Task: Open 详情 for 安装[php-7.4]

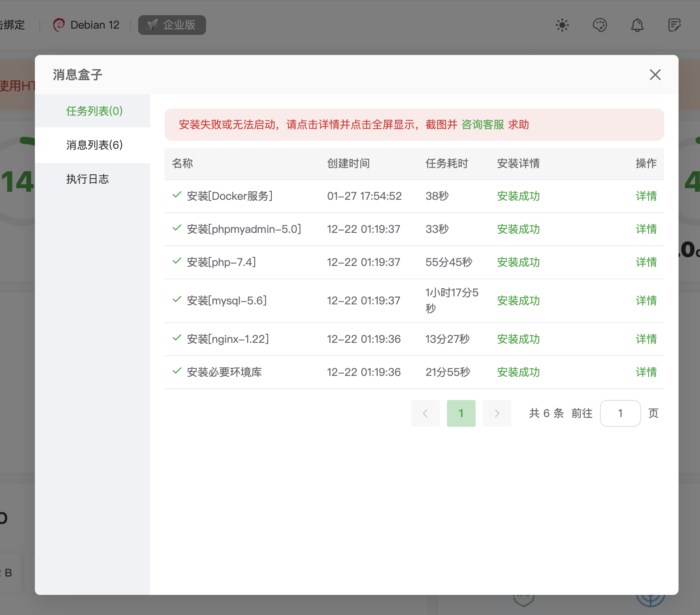Action: click(x=646, y=262)
